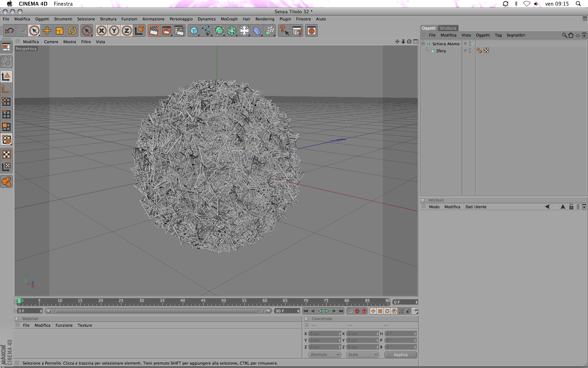Click the record keyframe red button
The width and height of the screenshot is (588, 368).
pos(357,311)
